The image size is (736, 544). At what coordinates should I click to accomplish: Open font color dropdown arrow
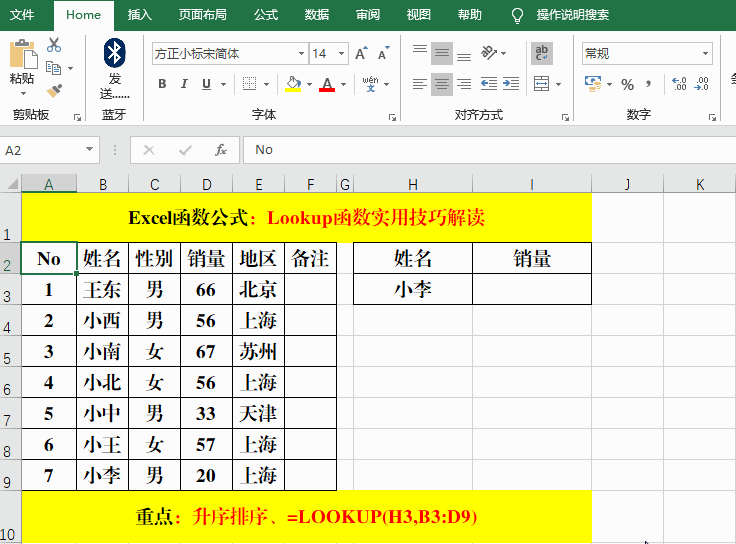343,84
